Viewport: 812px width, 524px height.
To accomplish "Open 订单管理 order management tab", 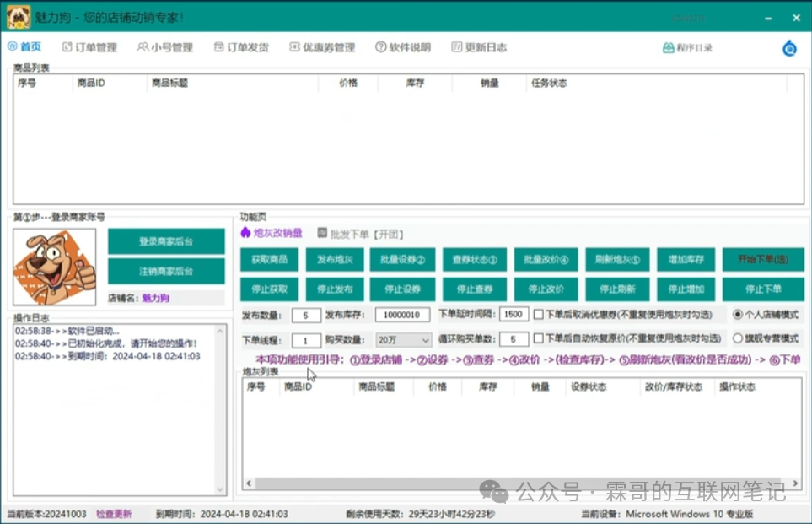I will [x=89, y=48].
